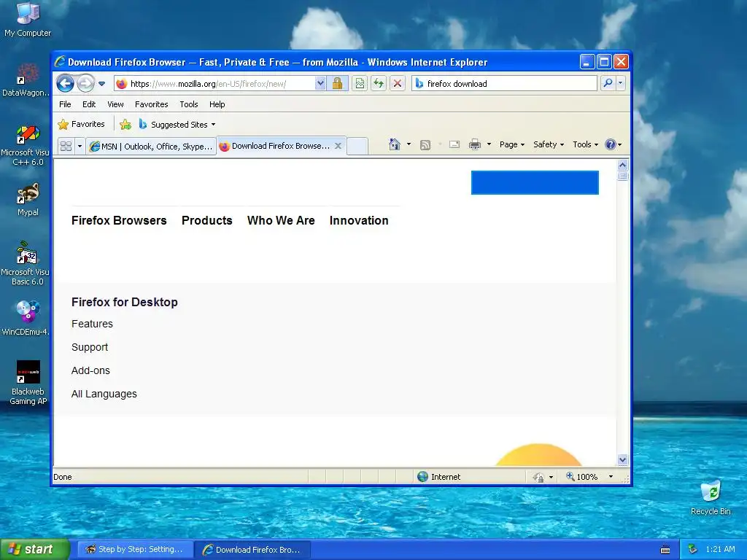Switch to 'Step by Step: Setting...' taskbar window
Screen dimensions: 747x560
[x=135, y=550]
